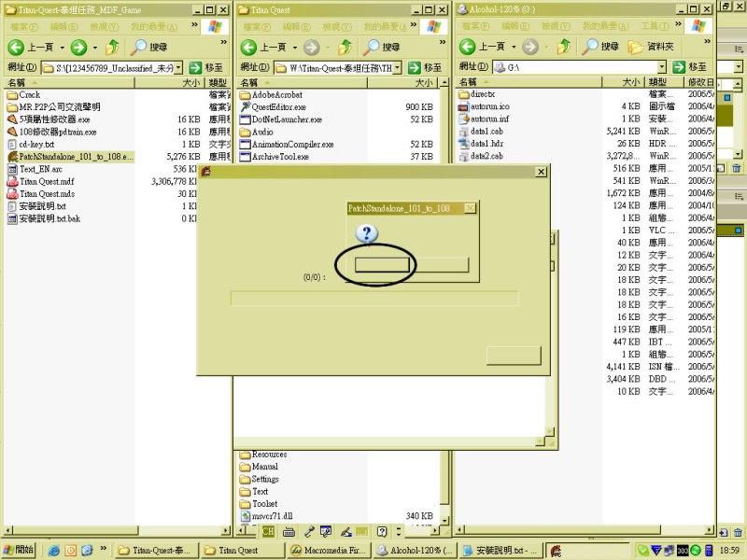Open Back history dropdown in MDF_Game window

coord(62,48)
